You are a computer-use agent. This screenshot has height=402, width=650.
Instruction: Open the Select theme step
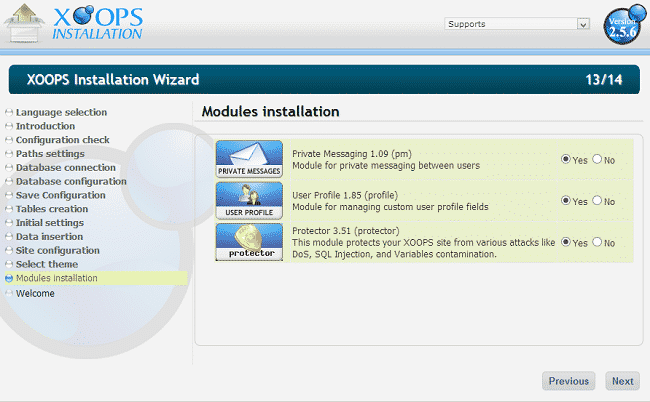tap(48, 264)
